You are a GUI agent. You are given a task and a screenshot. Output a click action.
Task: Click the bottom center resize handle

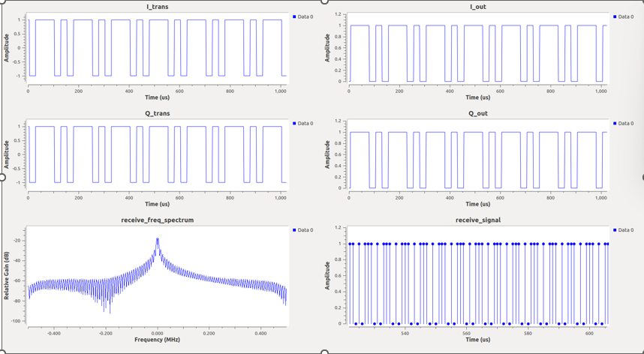(x=324, y=352)
